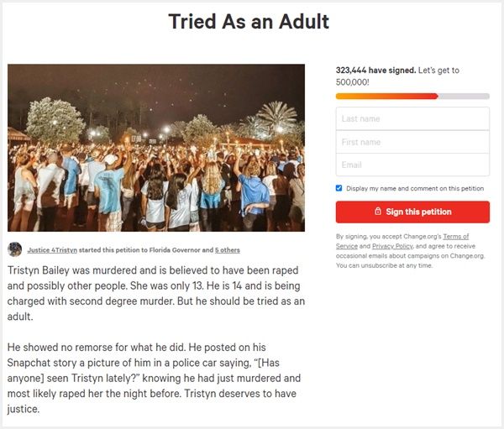Focus the Last name input field

point(412,119)
